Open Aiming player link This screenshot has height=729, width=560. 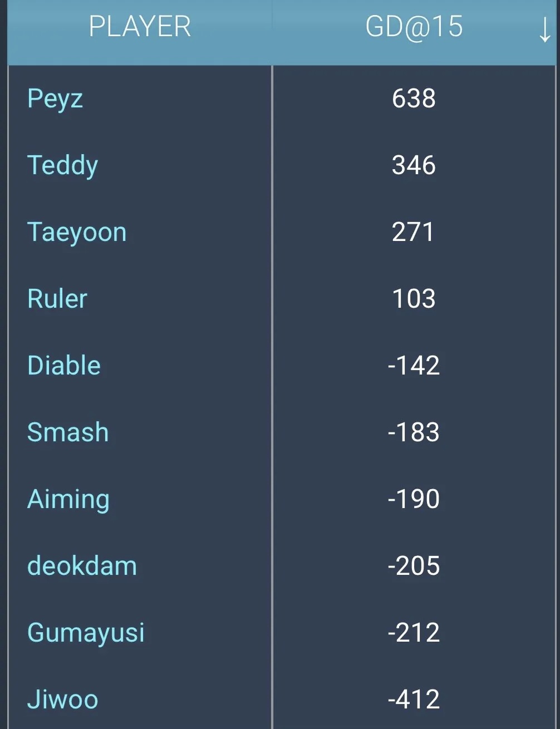click(68, 500)
